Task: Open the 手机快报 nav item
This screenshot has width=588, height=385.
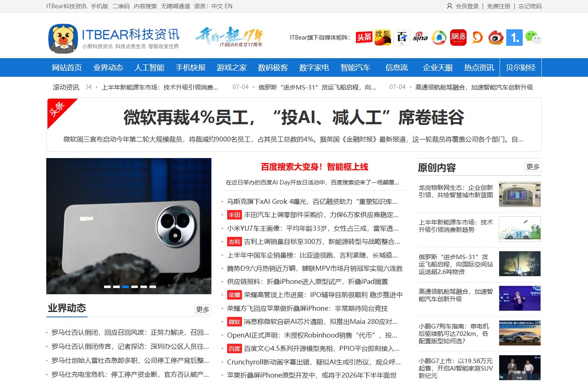Action: pyautogui.click(x=191, y=68)
